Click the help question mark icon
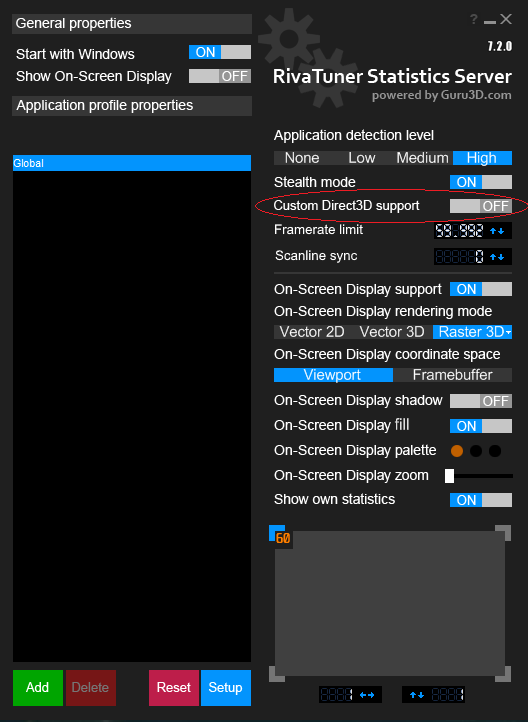Screen dimensions: 528x722 point(474,19)
